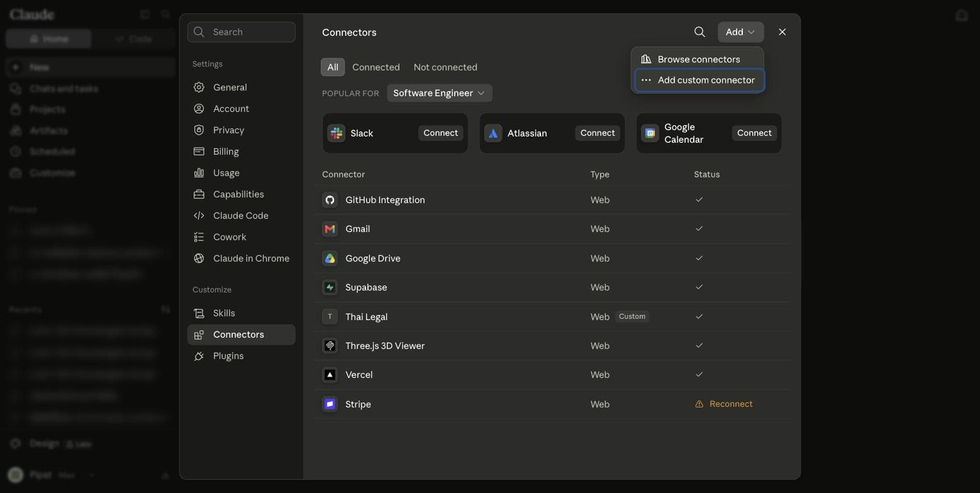980x493 pixels.
Task: Click the Atlassian logo icon
Action: pos(493,133)
